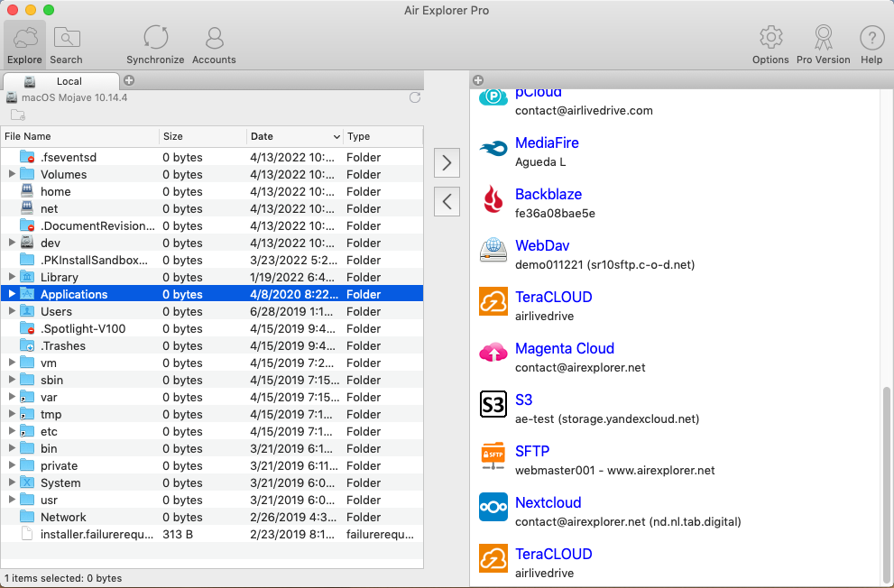This screenshot has height=588, width=894.
Task: Click the 313 B size cell
Action: point(178,534)
